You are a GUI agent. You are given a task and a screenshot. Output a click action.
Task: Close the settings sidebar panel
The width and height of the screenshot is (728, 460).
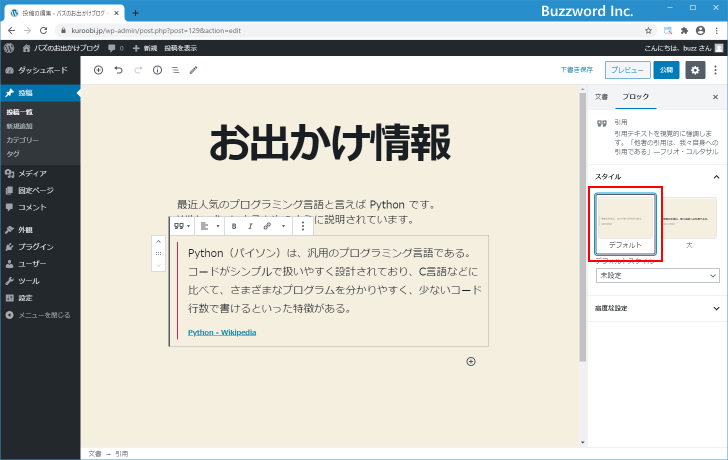click(x=715, y=97)
